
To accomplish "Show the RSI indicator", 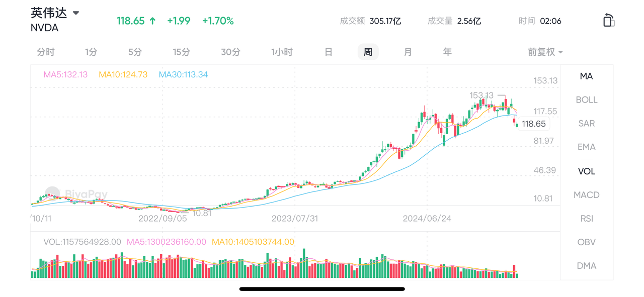I will click(x=586, y=218).
